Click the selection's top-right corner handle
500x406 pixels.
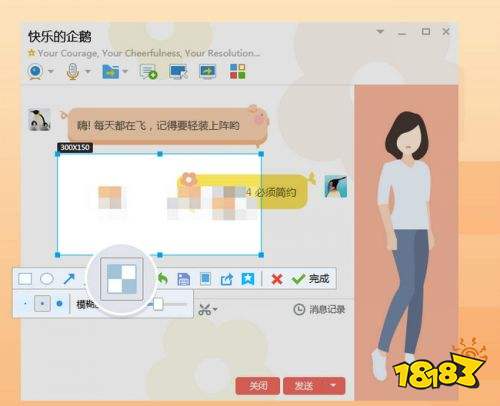click(x=261, y=154)
